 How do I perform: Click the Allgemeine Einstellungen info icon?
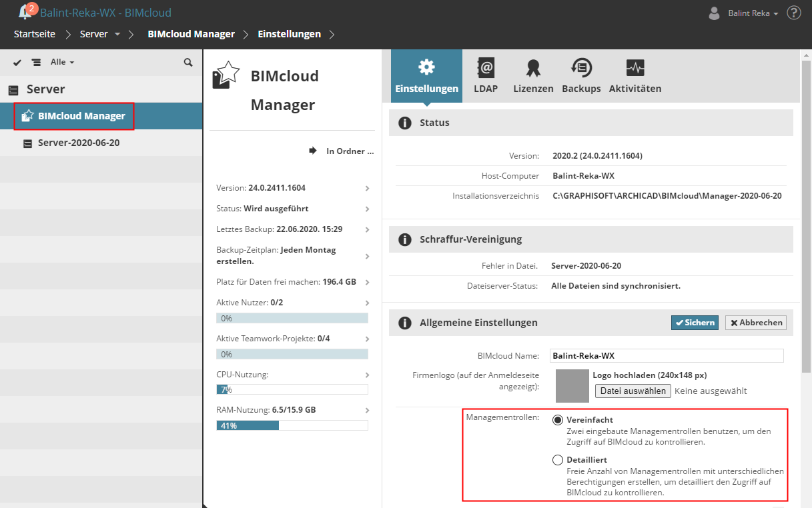[x=404, y=323]
